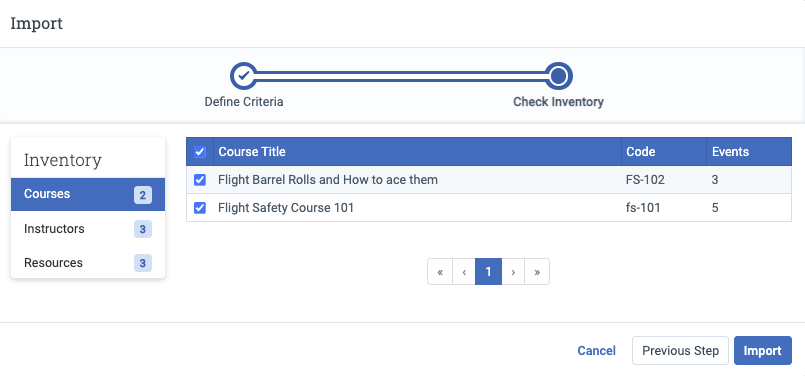Select page 1 in pagination
The image size is (805, 376).
tap(488, 272)
